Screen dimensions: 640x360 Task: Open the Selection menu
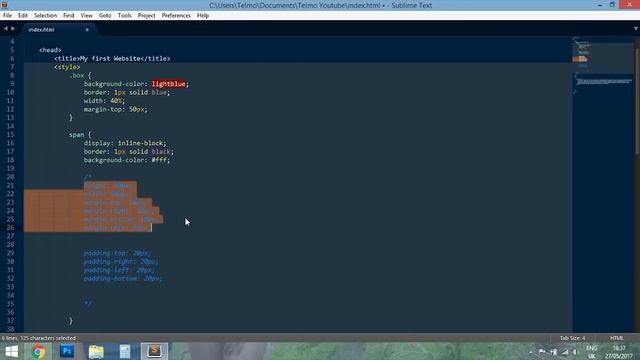[x=45, y=16]
